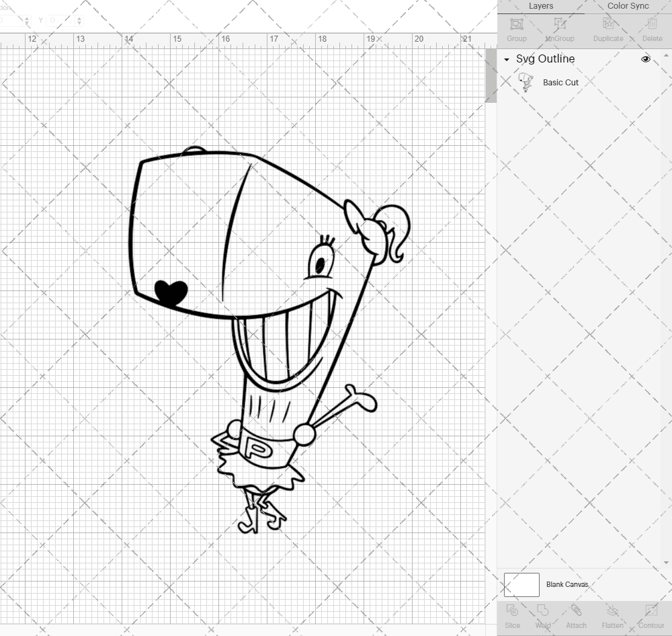Select the Slice tool

(513, 615)
